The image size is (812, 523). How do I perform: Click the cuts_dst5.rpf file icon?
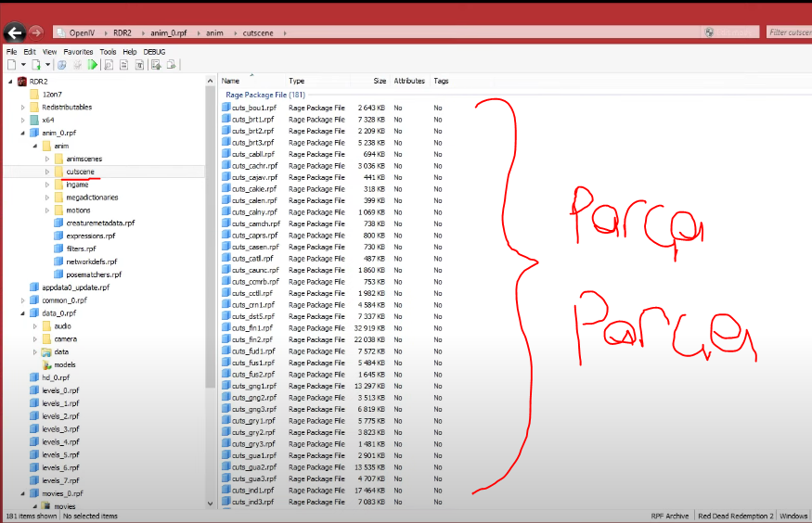[226, 315]
